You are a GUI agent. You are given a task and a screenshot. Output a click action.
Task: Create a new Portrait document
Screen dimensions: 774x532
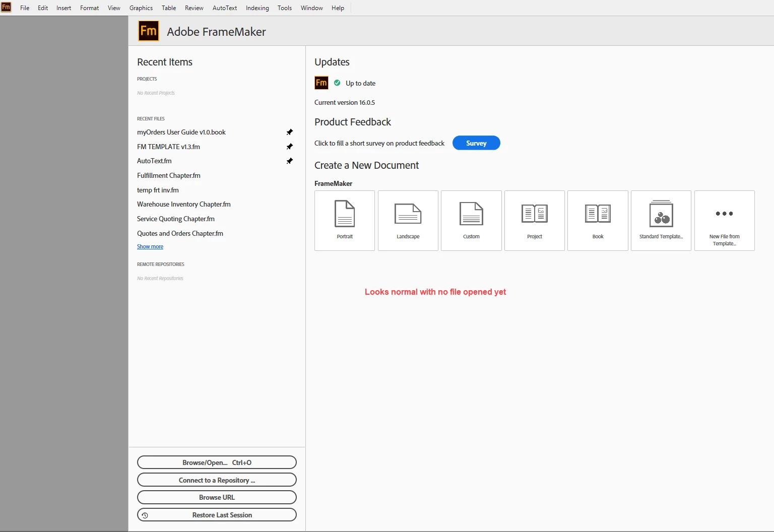pos(345,220)
